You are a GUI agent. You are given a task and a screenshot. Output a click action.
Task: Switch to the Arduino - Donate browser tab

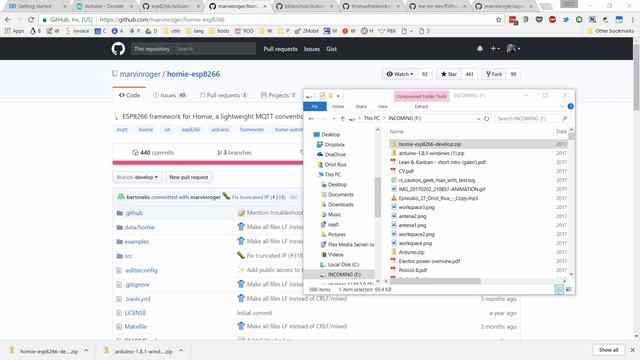coord(104,6)
